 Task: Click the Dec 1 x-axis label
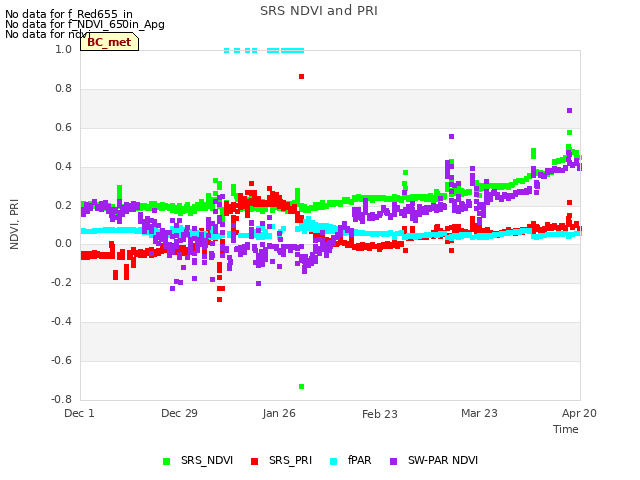coord(79,413)
